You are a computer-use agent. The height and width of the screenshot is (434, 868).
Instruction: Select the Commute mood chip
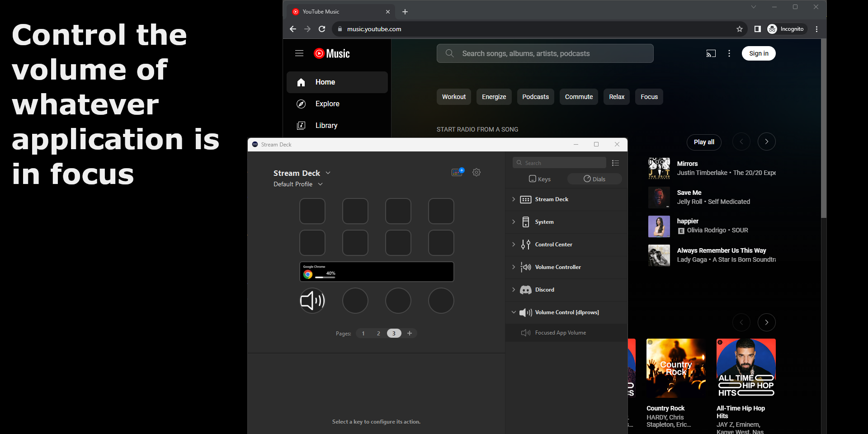[579, 97]
